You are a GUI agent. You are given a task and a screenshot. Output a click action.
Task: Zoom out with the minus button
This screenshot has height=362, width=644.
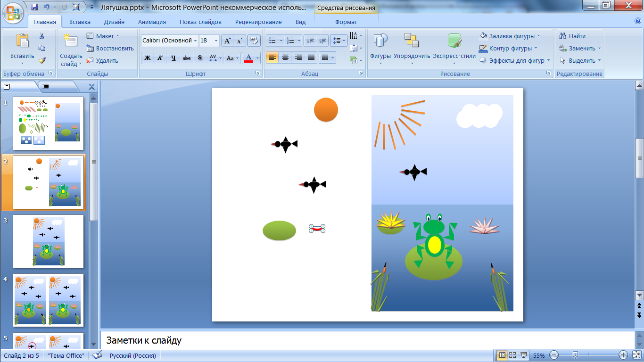[554, 355]
